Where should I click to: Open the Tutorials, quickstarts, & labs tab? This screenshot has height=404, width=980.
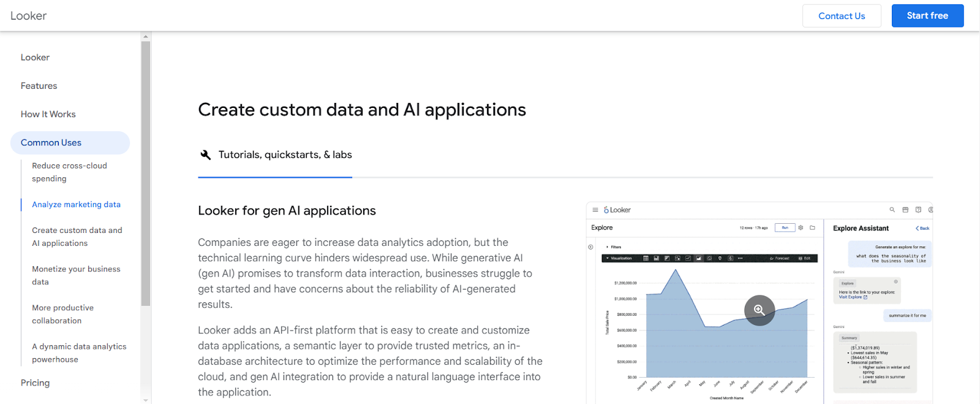tap(275, 154)
